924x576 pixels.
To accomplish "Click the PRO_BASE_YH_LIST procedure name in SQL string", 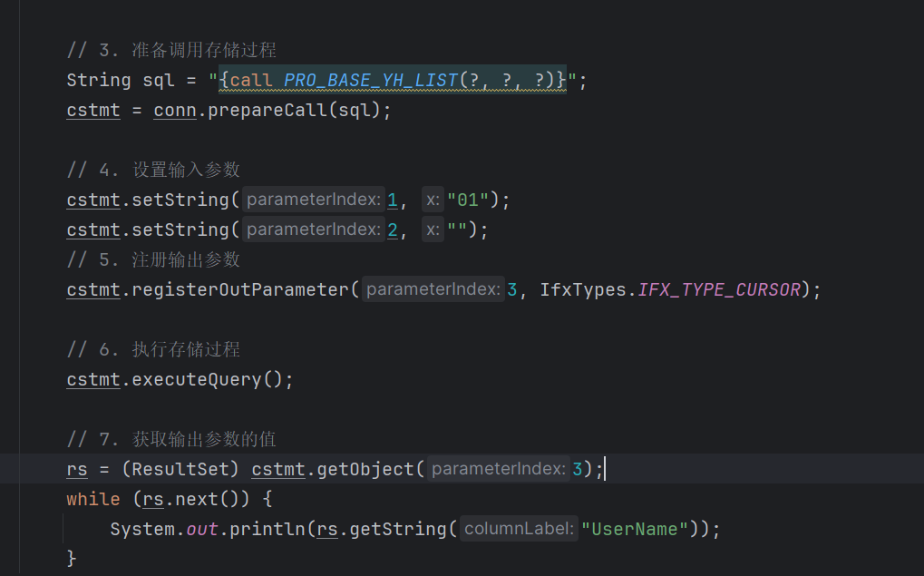I will click(371, 81).
